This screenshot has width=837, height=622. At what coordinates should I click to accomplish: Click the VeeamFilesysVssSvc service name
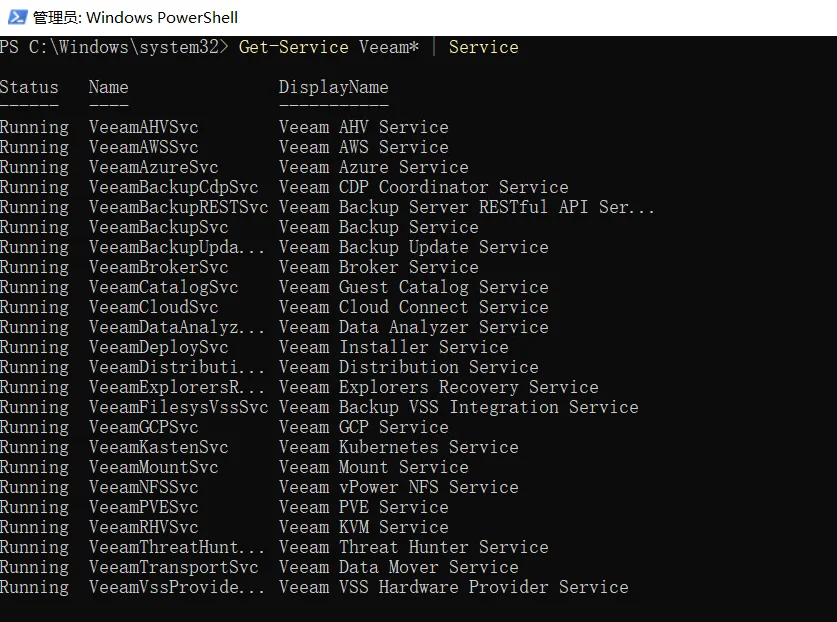(178, 407)
